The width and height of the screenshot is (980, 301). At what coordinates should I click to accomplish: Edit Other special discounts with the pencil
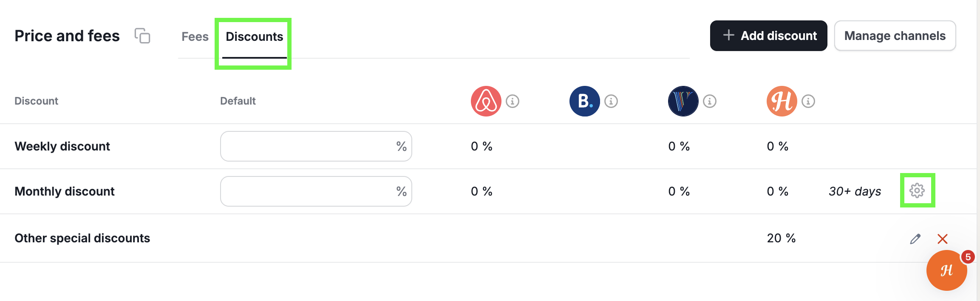(x=915, y=239)
